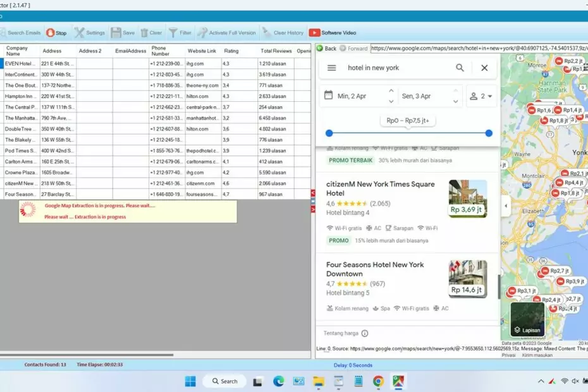Click the check-in date up arrow

(x=391, y=91)
